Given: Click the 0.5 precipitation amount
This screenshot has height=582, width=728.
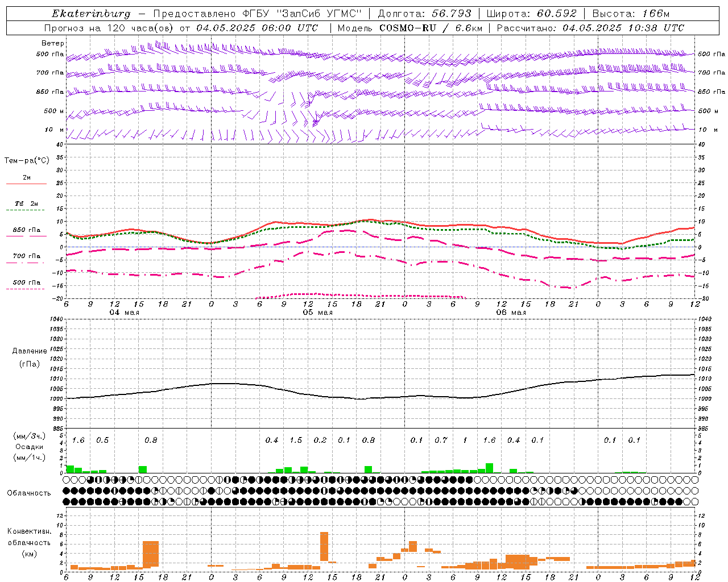Looking at the screenshot, I should 102,440.
